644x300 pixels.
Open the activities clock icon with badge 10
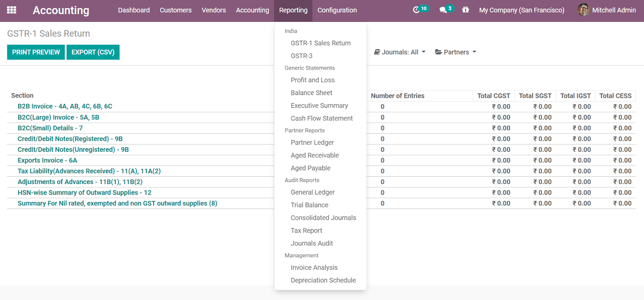point(421,9)
